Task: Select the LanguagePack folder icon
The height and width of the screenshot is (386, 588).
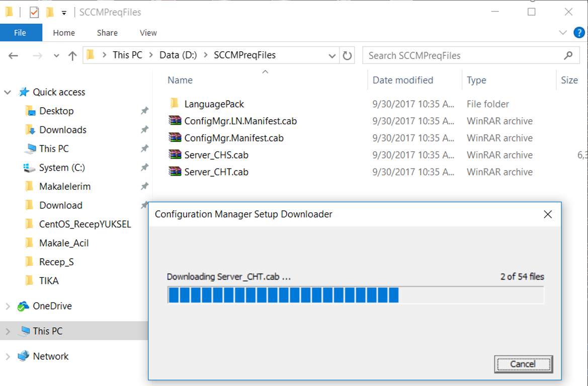Action: 175,104
